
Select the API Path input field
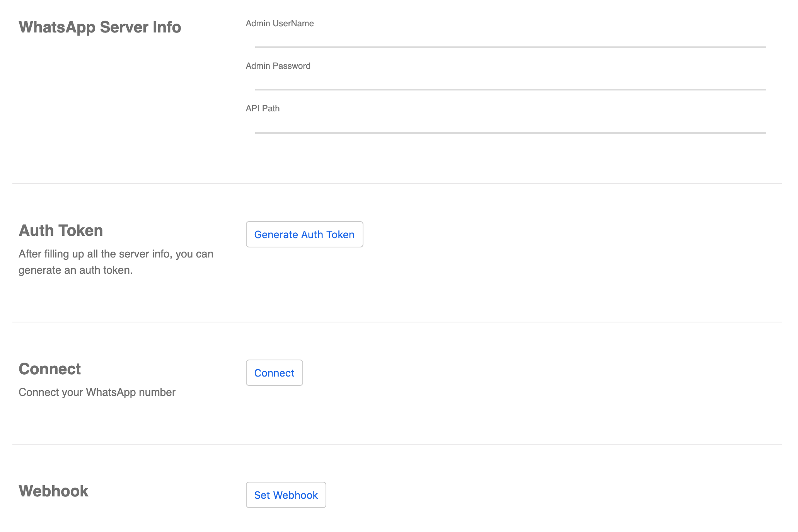tap(510, 125)
